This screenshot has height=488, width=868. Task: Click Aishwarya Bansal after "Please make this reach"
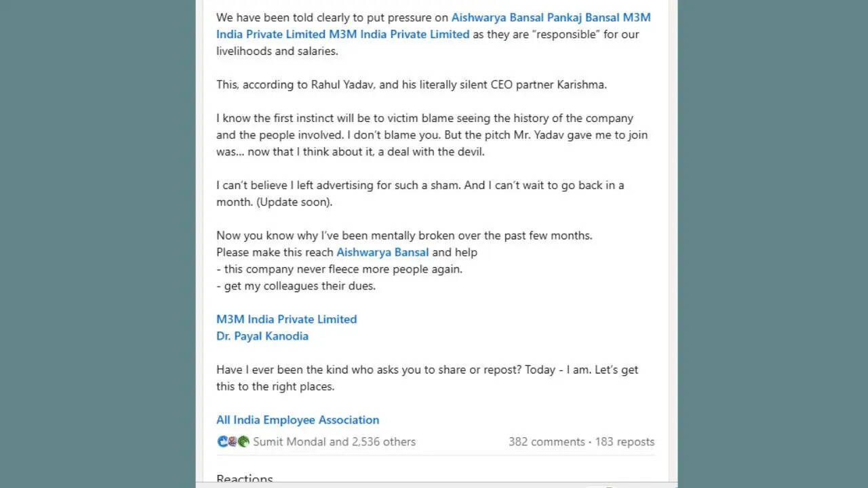tap(382, 252)
